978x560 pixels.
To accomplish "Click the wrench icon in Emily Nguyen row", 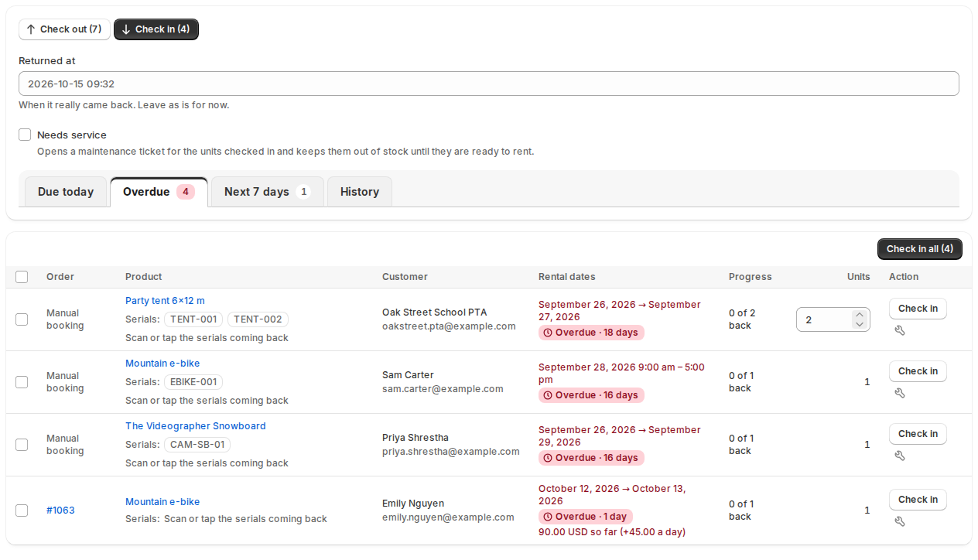I will [x=900, y=521].
